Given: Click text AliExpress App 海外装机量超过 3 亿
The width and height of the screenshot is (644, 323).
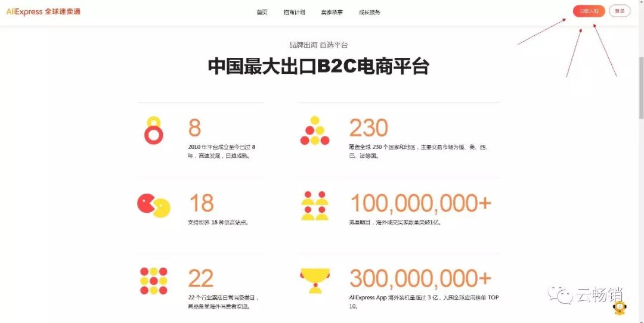Looking at the screenshot, I should pyautogui.click(x=394, y=297).
